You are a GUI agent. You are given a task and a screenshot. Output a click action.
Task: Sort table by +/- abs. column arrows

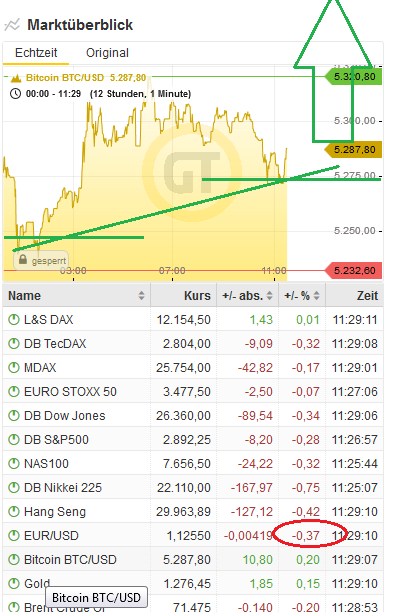coord(270,295)
